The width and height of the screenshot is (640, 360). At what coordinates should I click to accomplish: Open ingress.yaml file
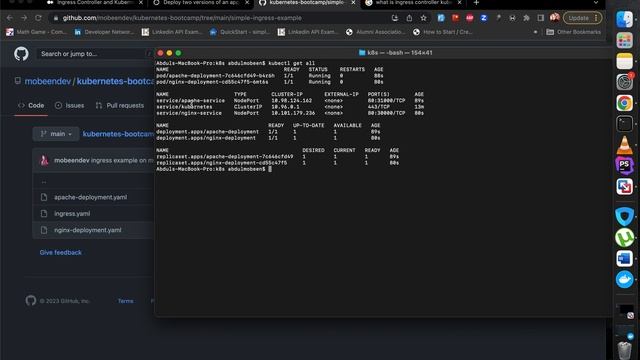pos(72,213)
